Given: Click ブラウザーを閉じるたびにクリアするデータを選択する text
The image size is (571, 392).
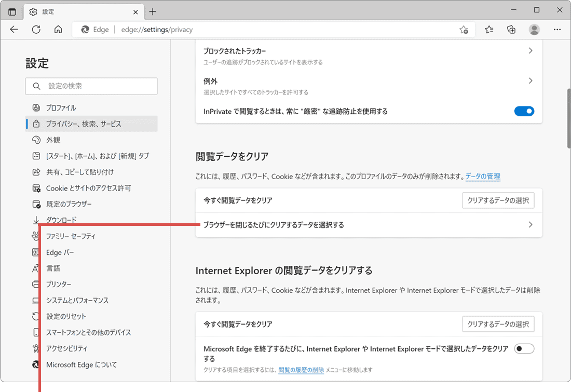Looking at the screenshot, I should (x=274, y=225).
